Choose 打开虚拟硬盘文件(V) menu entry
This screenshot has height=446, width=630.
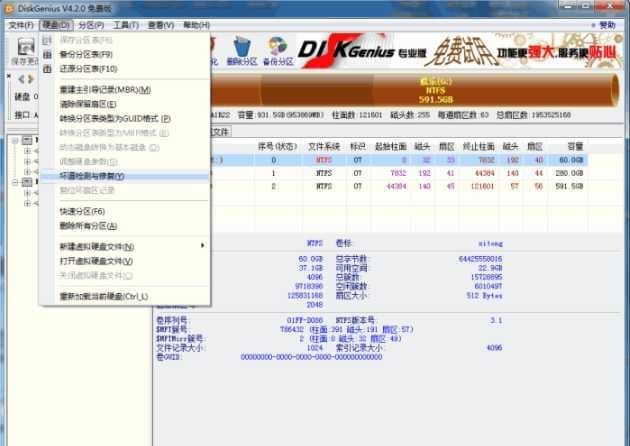click(x=125, y=262)
